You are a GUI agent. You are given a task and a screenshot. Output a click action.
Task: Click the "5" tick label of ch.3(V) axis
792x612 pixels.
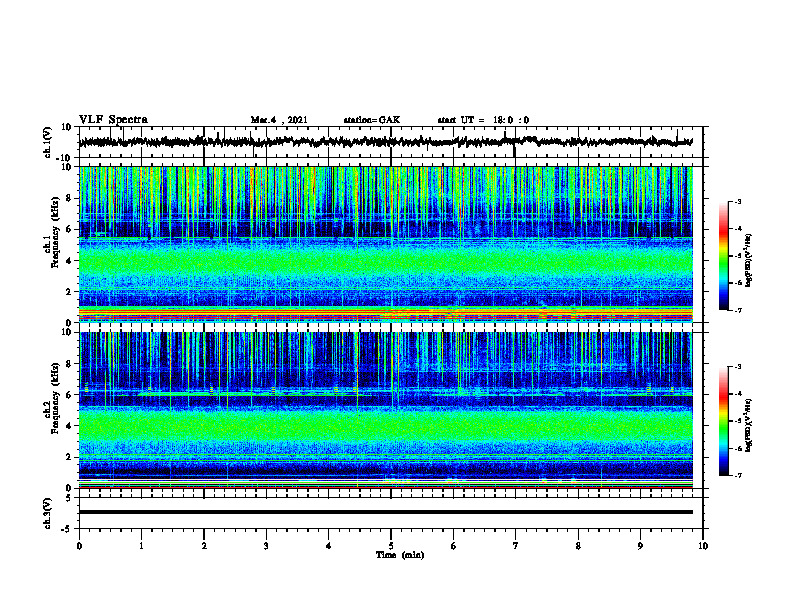coord(69,497)
